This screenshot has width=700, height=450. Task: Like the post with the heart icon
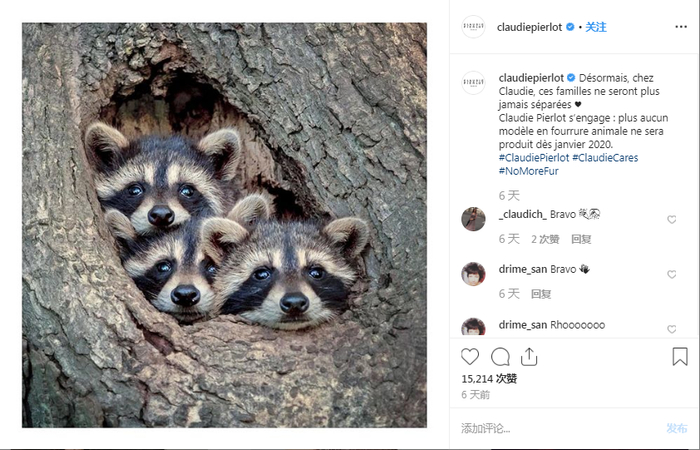(470, 357)
